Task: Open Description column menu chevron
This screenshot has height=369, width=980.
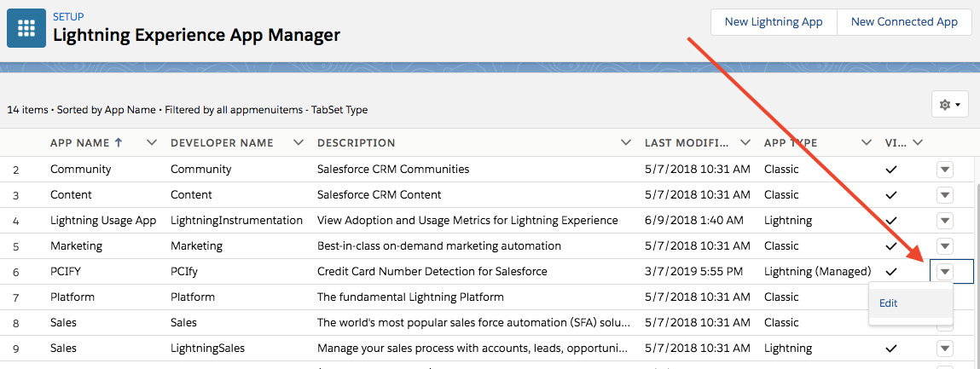Action: [x=626, y=143]
